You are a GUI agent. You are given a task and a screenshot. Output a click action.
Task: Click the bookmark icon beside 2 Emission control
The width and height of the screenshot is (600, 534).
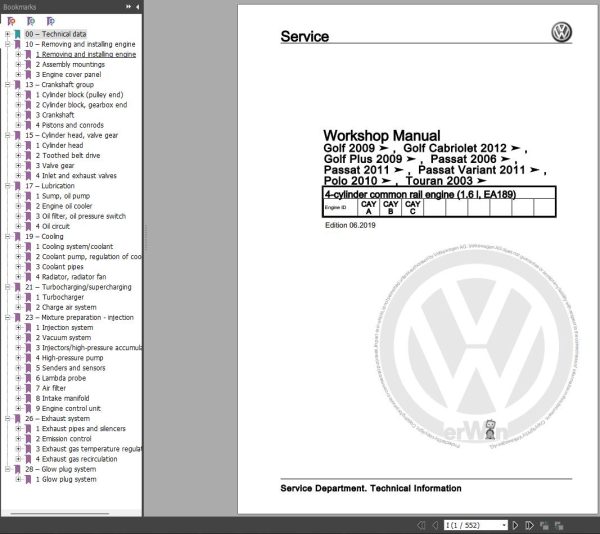pyautogui.click(x=28, y=439)
